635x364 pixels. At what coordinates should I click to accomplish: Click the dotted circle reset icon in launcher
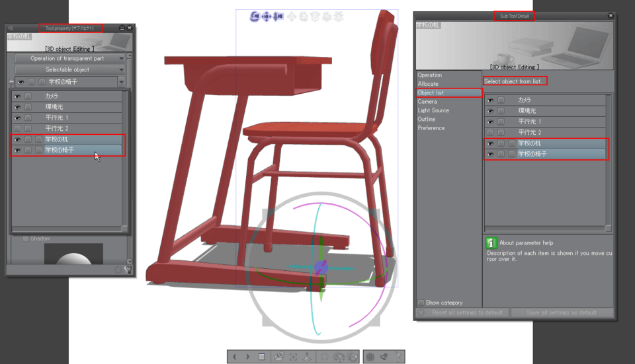click(325, 357)
